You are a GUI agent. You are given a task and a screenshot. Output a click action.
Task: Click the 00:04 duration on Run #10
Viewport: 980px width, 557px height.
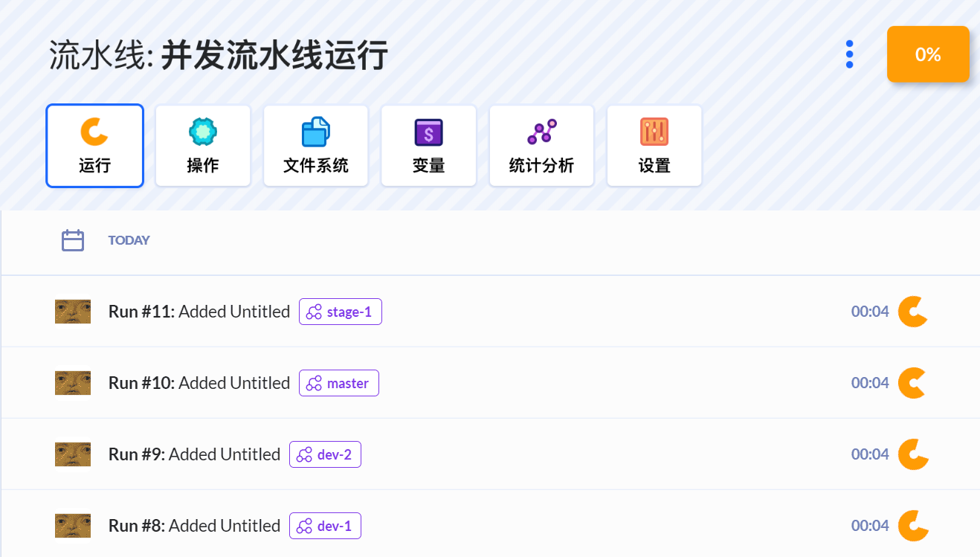[870, 383]
